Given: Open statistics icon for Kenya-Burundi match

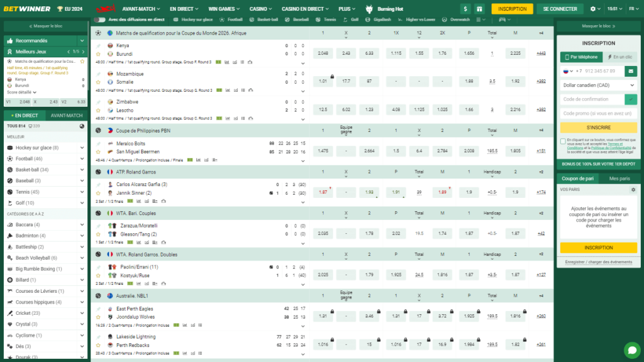Looking at the screenshot, I should 226,62.
